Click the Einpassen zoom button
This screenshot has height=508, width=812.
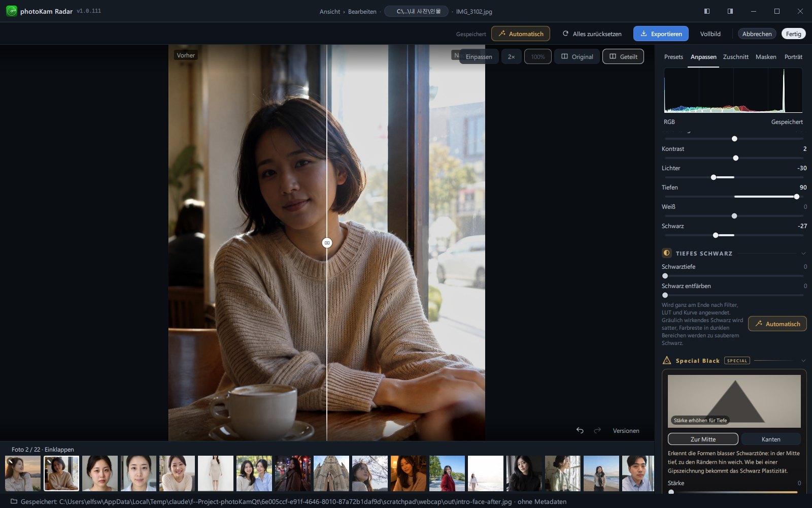click(479, 56)
